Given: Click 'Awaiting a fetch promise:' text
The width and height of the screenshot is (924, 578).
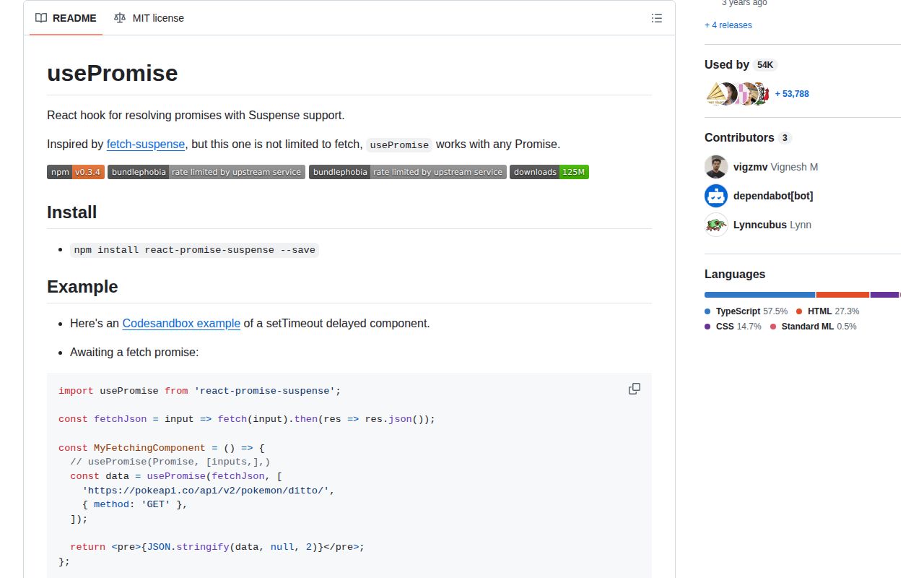Looking at the screenshot, I should pos(134,353).
